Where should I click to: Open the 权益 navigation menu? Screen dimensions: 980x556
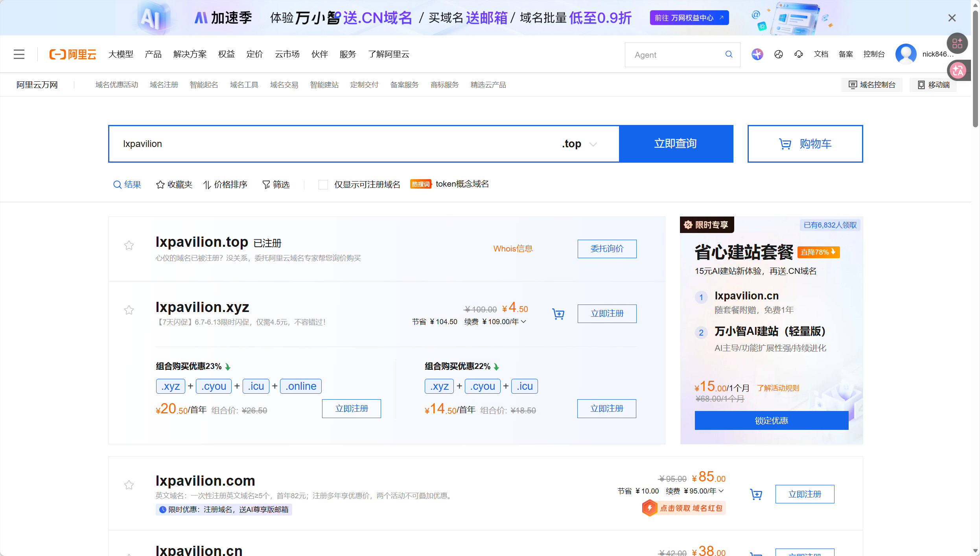(227, 54)
